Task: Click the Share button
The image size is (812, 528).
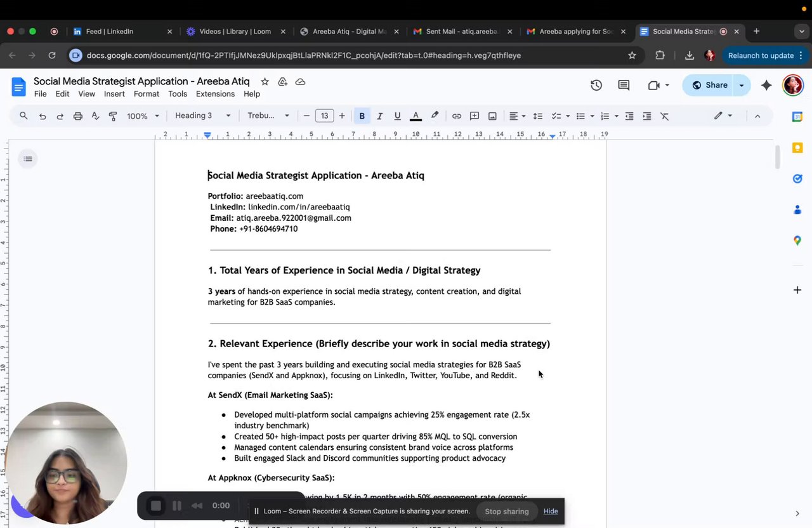Action: coord(709,85)
